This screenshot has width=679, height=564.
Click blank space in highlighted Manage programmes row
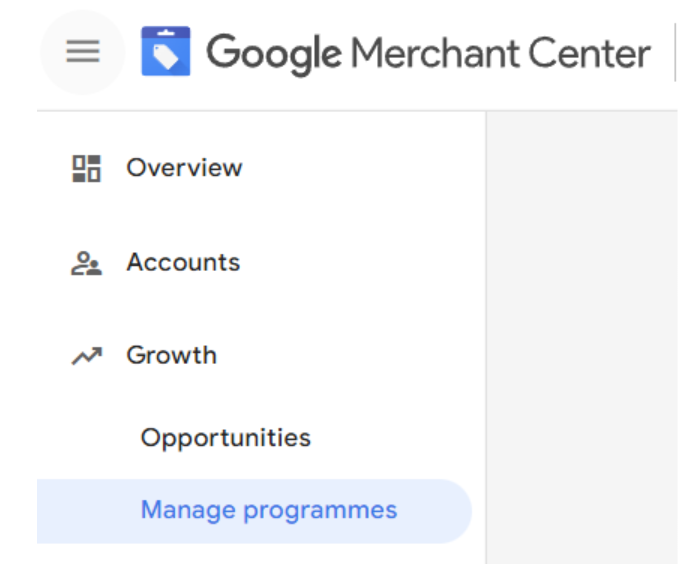435,510
